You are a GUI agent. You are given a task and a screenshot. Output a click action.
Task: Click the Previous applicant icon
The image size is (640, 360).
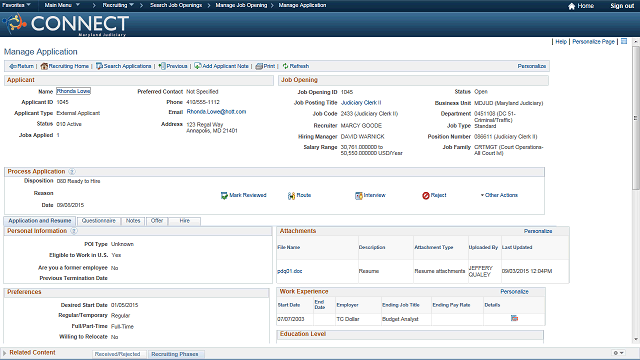click(x=162, y=66)
